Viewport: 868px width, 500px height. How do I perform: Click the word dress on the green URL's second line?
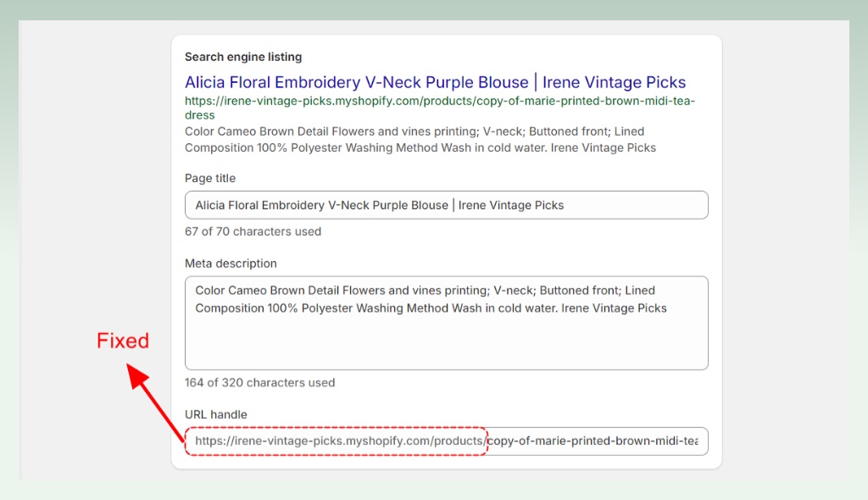199,115
